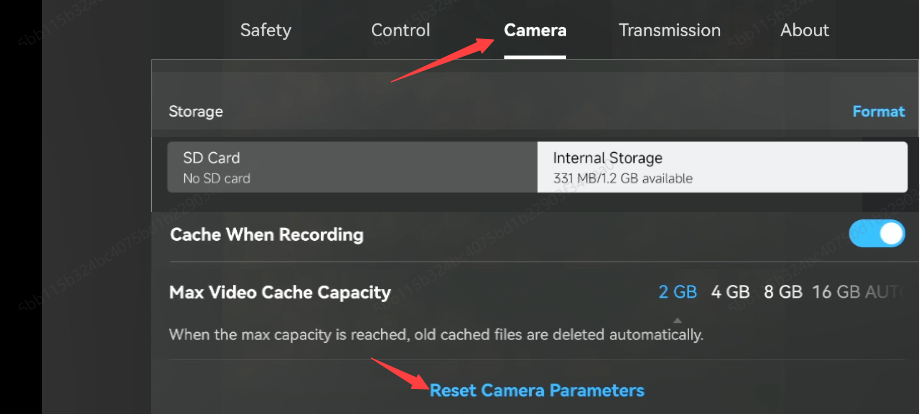Image resolution: width=920 pixels, height=414 pixels.
Task: Open the Safety settings tab
Action: click(265, 30)
